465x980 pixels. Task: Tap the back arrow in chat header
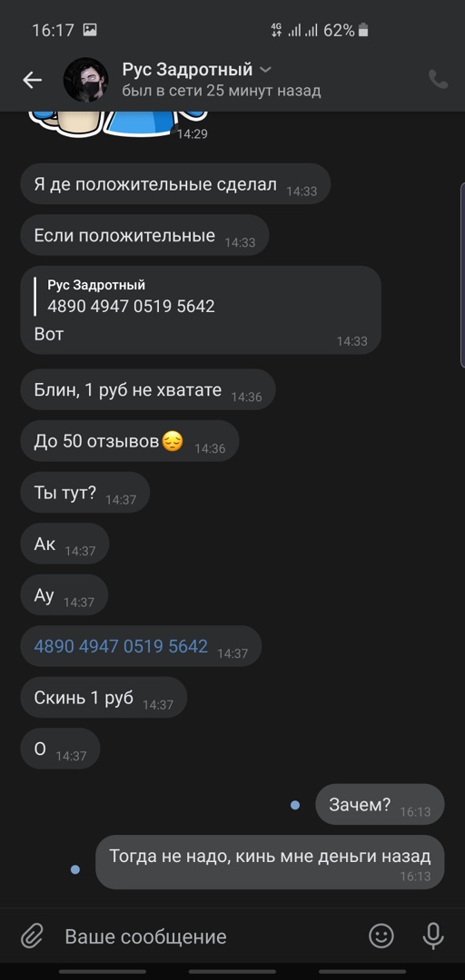coord(32,80)
